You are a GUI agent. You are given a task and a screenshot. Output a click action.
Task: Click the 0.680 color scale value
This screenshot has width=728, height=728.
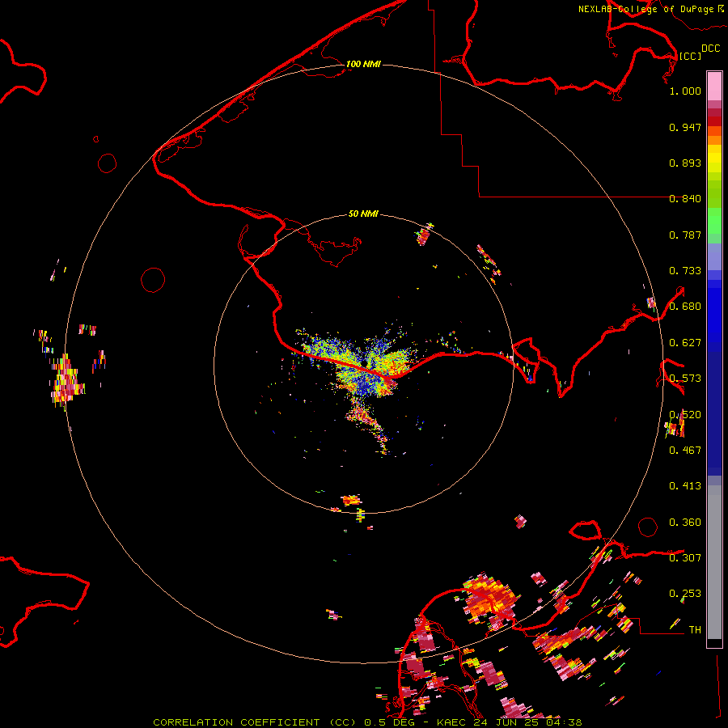pyautogui.click(x=685, y=307)
